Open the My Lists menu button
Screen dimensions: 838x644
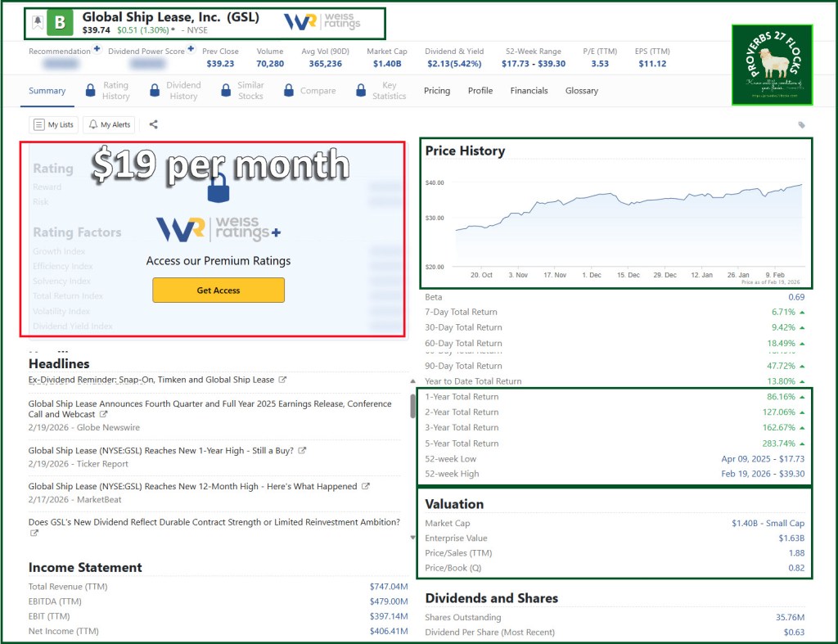point(54,124)
